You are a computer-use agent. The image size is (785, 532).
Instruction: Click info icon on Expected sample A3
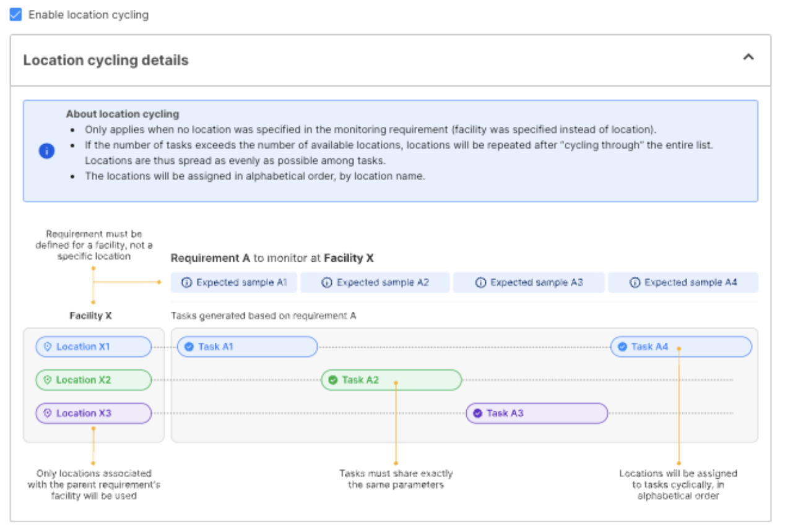pyautogui.click(x=480, y=283)
